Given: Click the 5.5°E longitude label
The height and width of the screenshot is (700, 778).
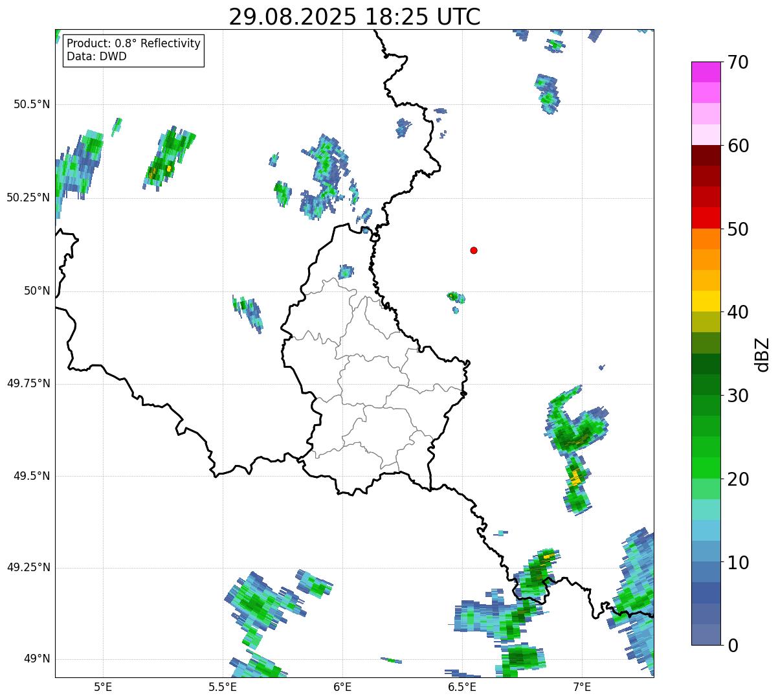Looking at the screenshot, I should coord(223,686).
